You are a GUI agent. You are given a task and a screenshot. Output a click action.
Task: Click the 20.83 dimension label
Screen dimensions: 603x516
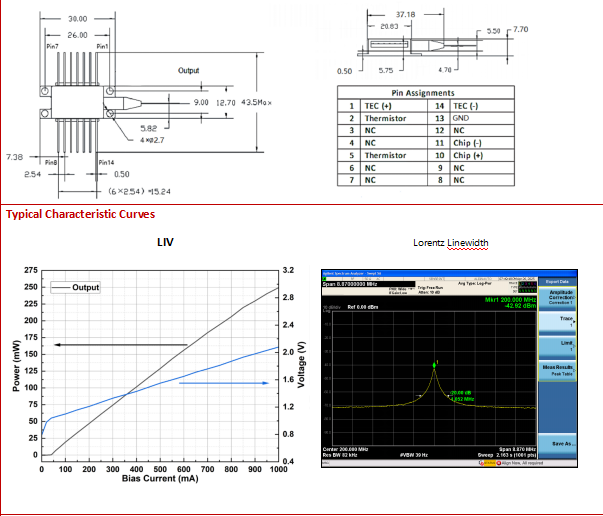(389, 26)
